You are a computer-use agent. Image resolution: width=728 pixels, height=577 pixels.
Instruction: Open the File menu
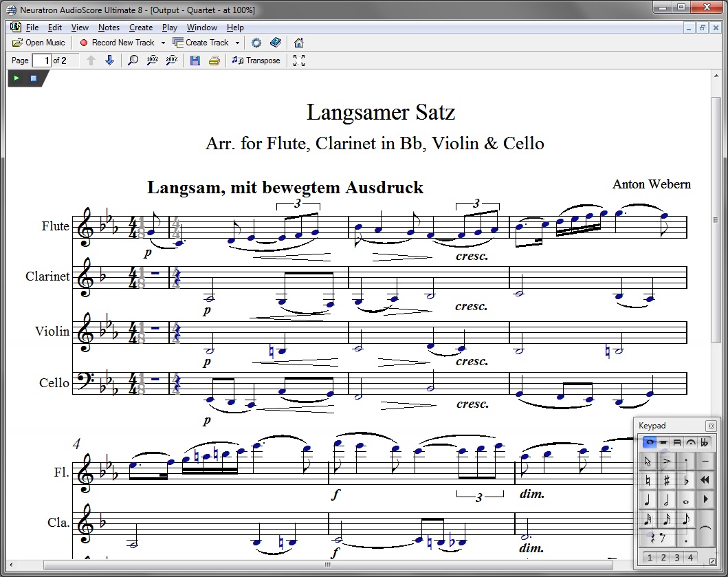click(32, 28)
